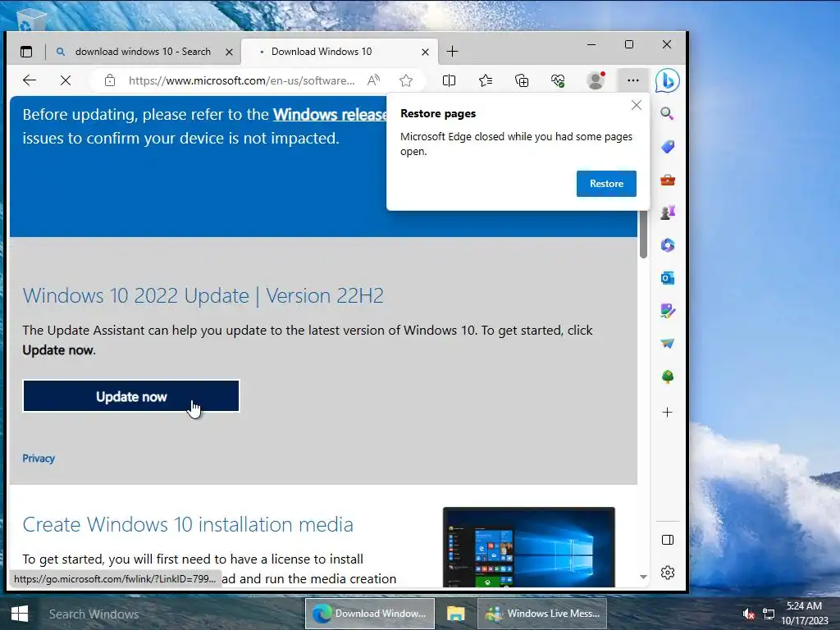Open File Explorer from taskbar

(456, 614)
